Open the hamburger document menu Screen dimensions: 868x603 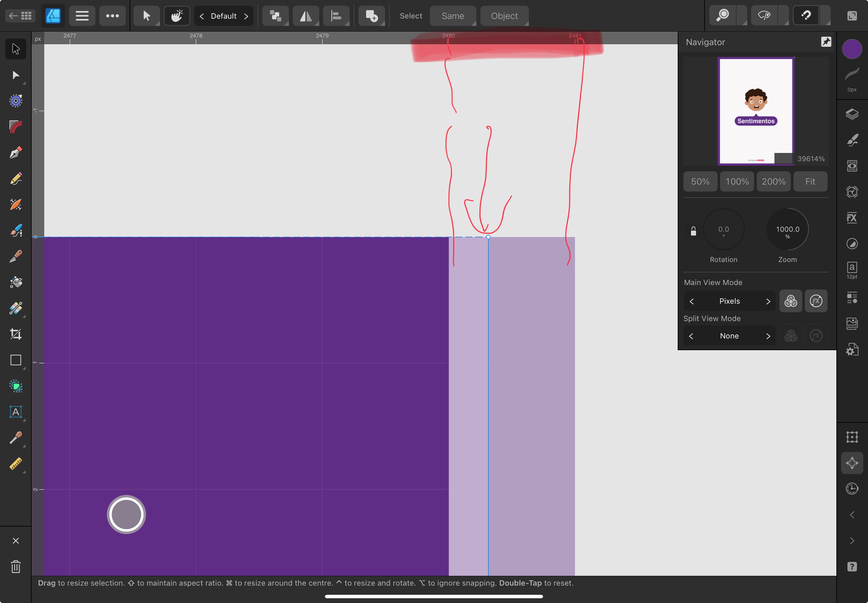[82, 16]
